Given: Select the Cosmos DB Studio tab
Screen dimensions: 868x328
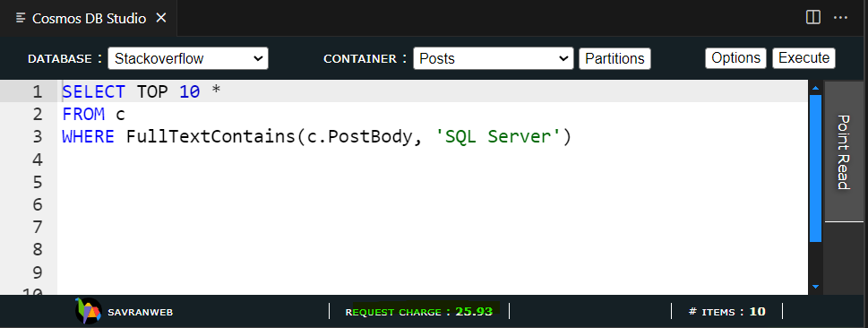Looking at the screenshot, I should pos(89,18).
